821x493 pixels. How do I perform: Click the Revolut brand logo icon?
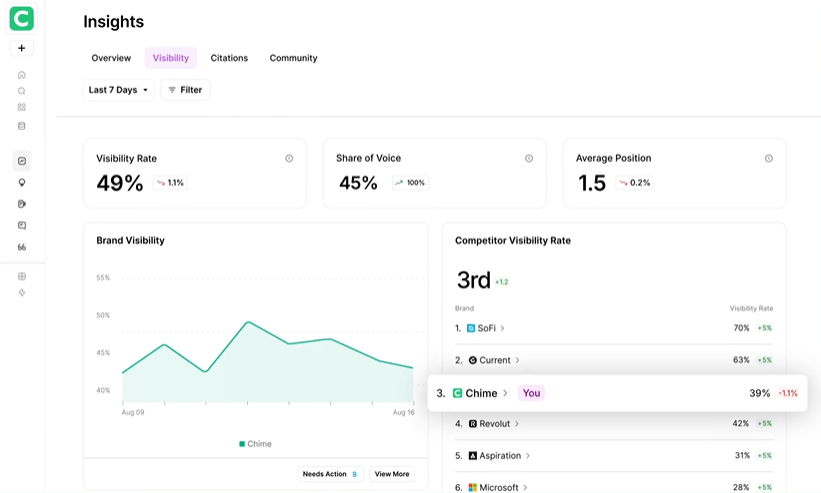(x=473, y=423)
